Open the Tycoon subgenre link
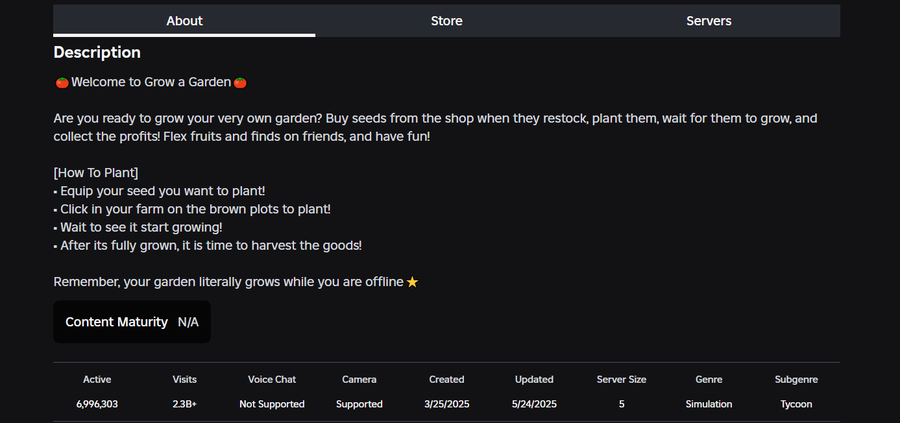900x423 pixels. point(796,404)
